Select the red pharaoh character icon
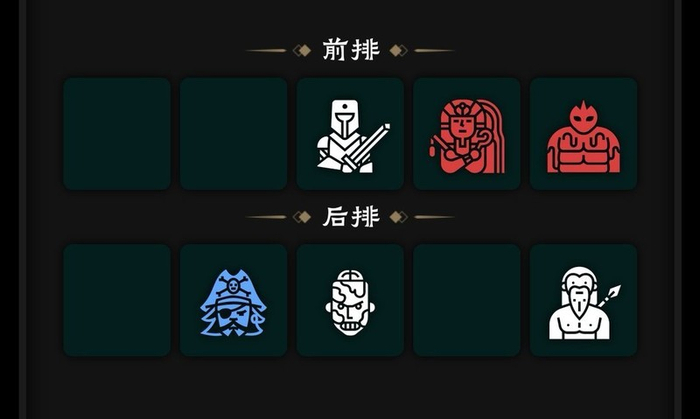Image resolution: width=700 pixels, height=419 pixels. pos(467,134)
